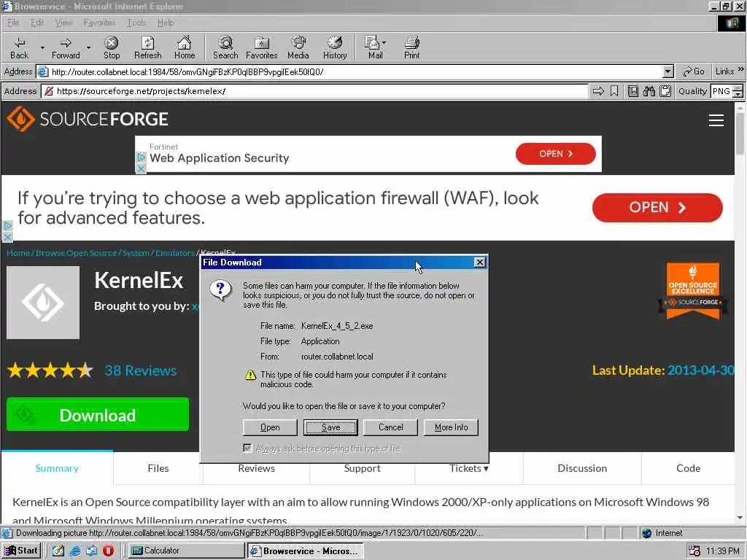
Task: Click the SourceForge logo
Action: point(88,119)
